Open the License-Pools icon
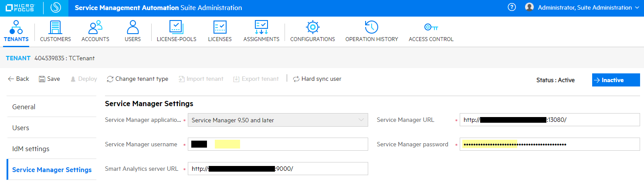Screen dimensions: 644x183 176,27
